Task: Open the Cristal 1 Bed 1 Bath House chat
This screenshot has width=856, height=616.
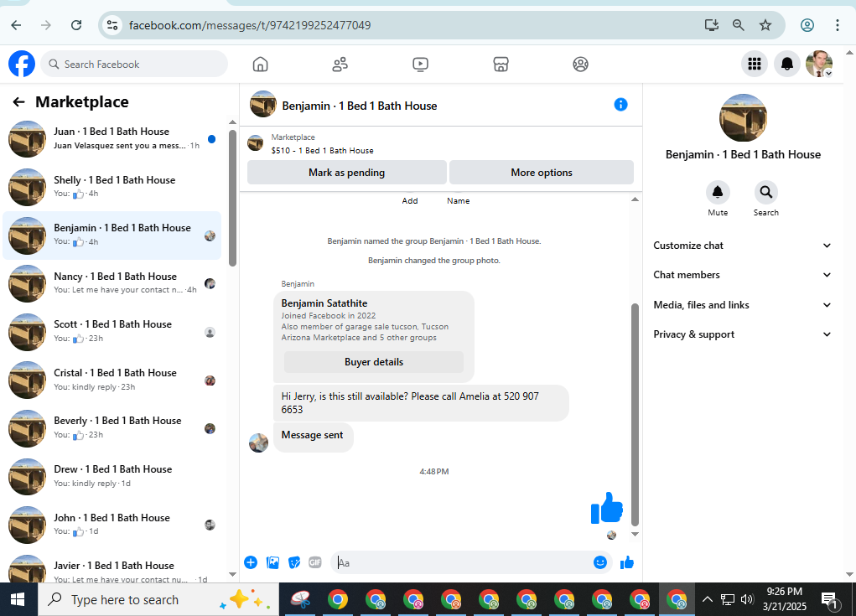Action: pos(112,380)
